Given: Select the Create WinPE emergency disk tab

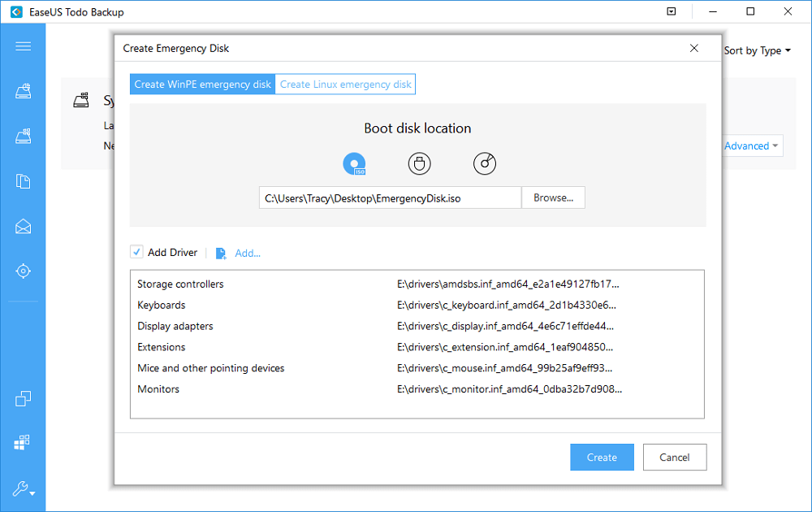Looking at the screenshot, I should point(201,84).
